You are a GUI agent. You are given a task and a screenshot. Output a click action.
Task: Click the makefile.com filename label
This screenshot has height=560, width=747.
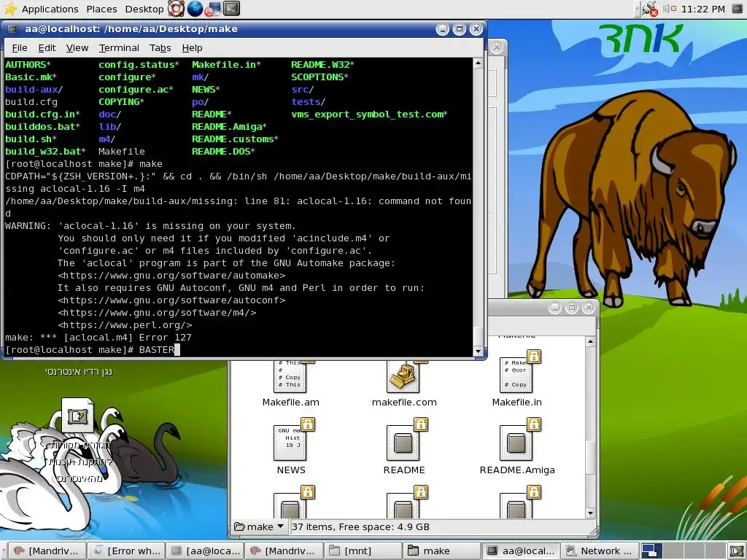pyautogui.click(x=404, y=402)
